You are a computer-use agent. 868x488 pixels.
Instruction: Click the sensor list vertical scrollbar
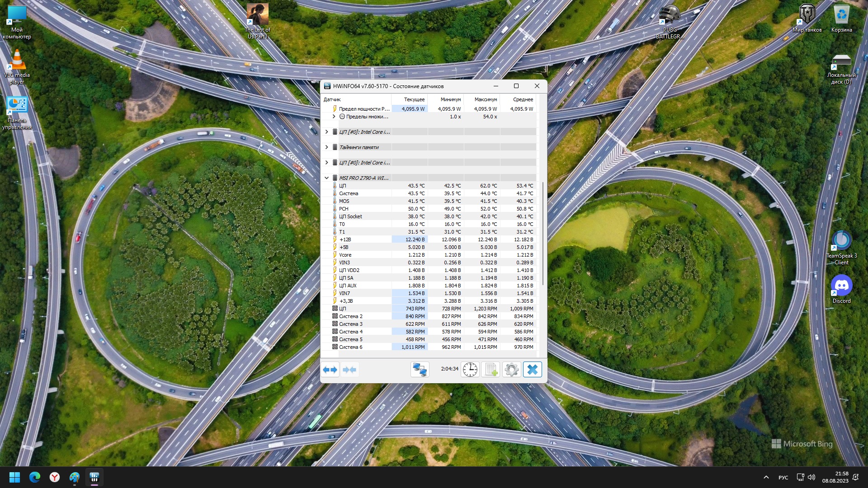click(x=542, y=235)
